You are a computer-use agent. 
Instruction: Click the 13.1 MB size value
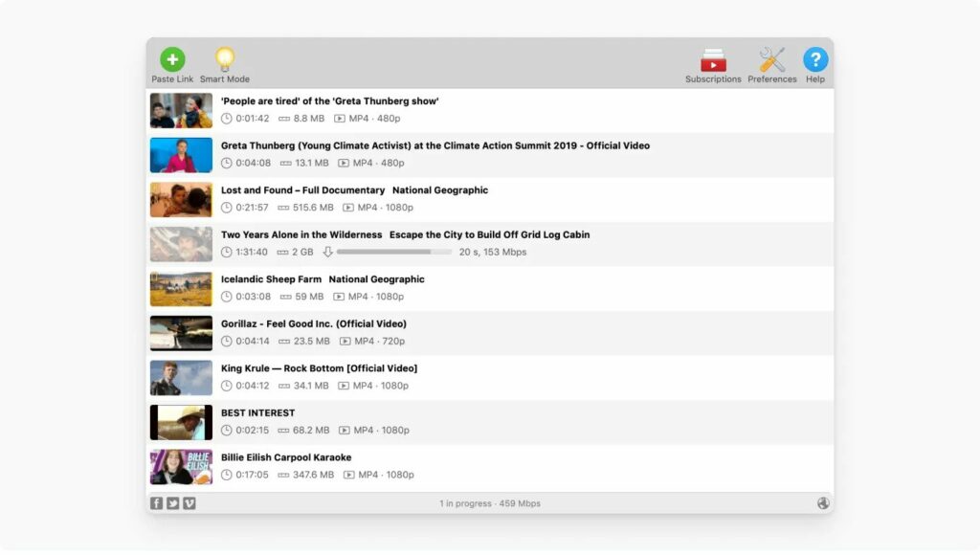tap(312, 163)
